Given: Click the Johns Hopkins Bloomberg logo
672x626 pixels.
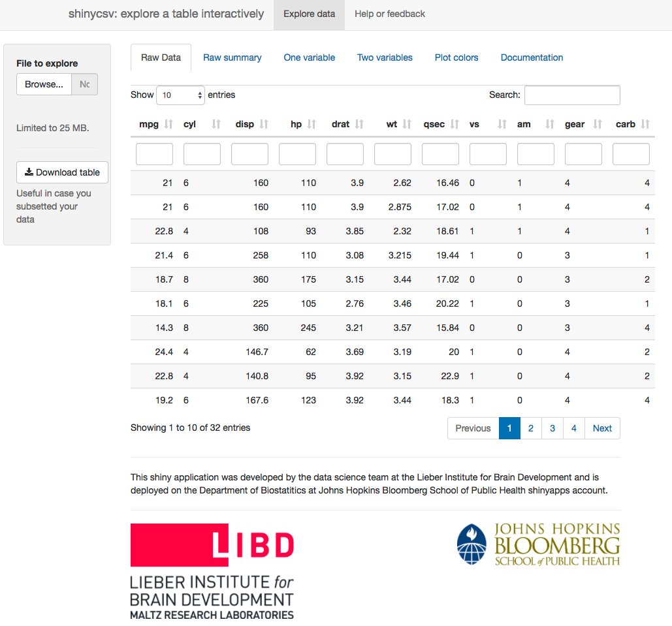Looking at the screenshot, I should click(538, 544).
